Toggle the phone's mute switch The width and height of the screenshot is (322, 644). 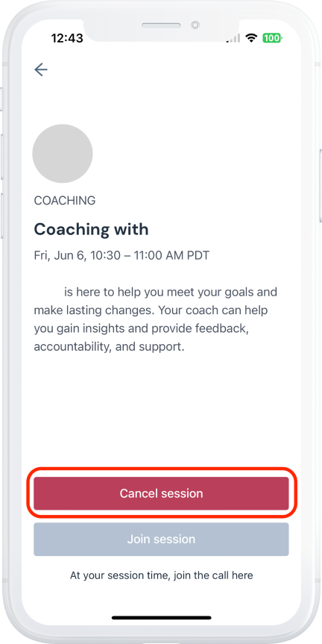pyautogui.click(x=1, y=99)
